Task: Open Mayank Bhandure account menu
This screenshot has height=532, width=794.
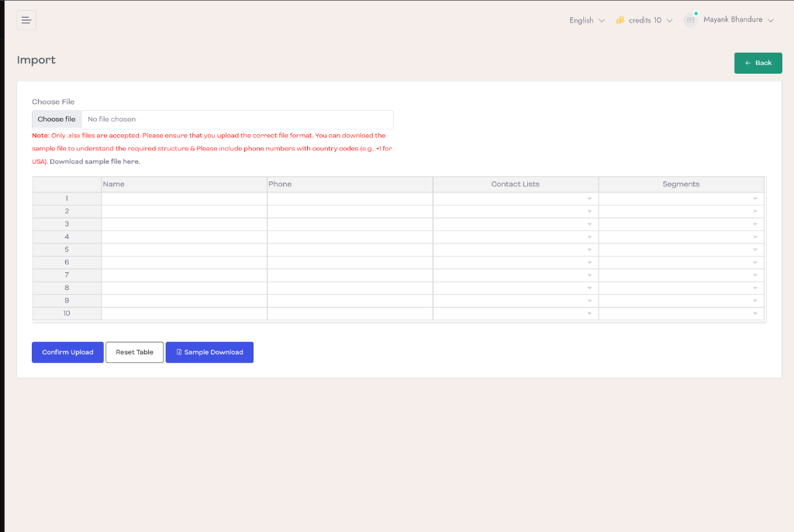Action: (x=738, y=19)
